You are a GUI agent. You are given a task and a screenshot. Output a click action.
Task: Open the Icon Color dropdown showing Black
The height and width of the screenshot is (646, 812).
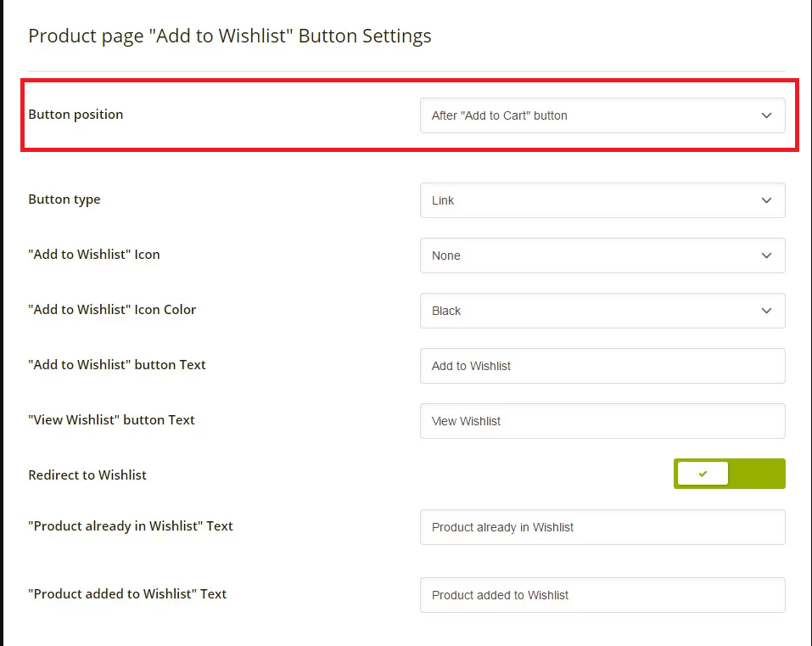click(602, 311)
